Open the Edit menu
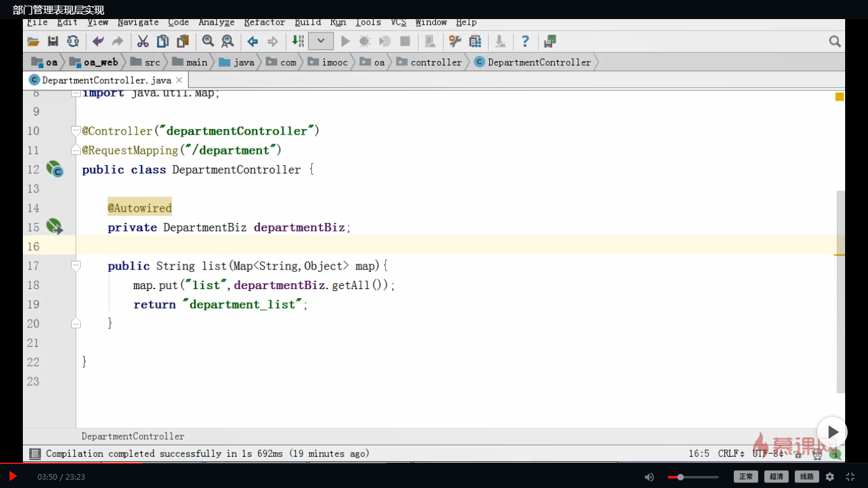868x488 pixels. 67,22
